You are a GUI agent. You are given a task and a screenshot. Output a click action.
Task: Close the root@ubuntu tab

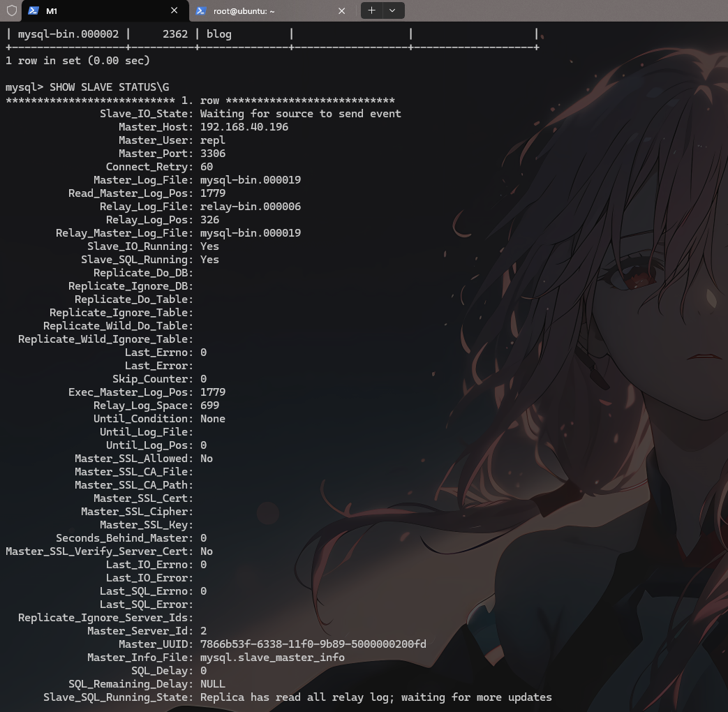click(341, 10)
